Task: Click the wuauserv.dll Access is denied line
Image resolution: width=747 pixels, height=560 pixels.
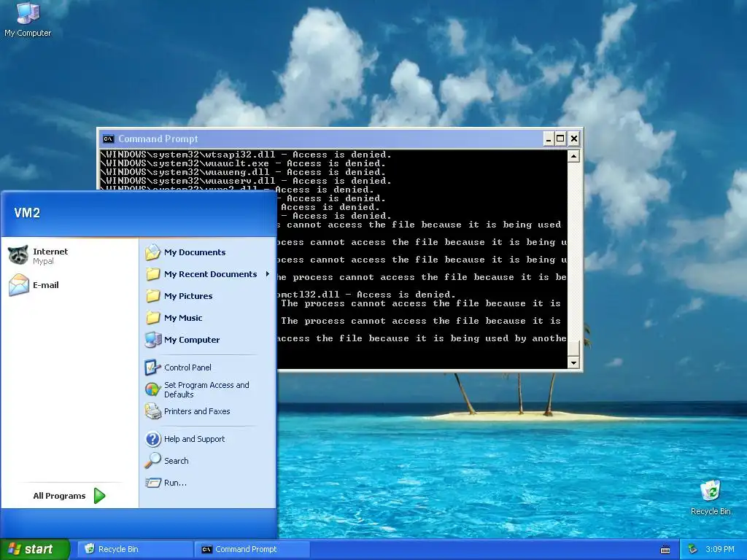Action: pyautogui.click(x=246, y=181)
